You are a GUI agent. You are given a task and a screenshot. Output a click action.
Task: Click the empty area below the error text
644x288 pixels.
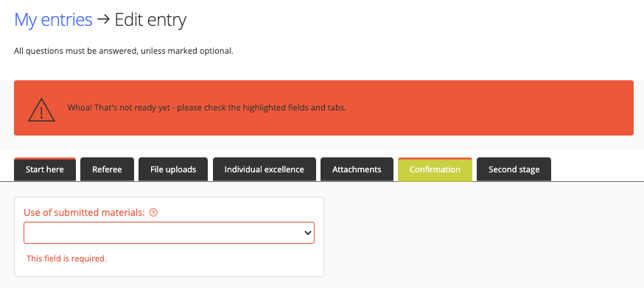pos(169,270)
